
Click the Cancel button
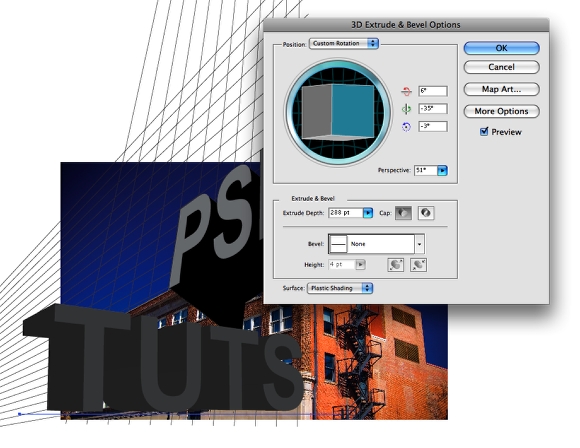[501, 67]
